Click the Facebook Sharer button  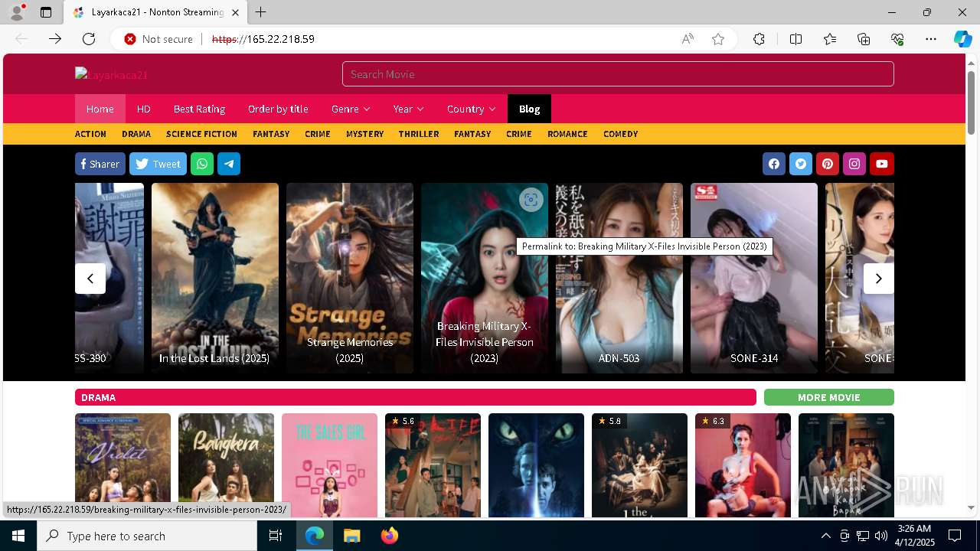(100, 164)
